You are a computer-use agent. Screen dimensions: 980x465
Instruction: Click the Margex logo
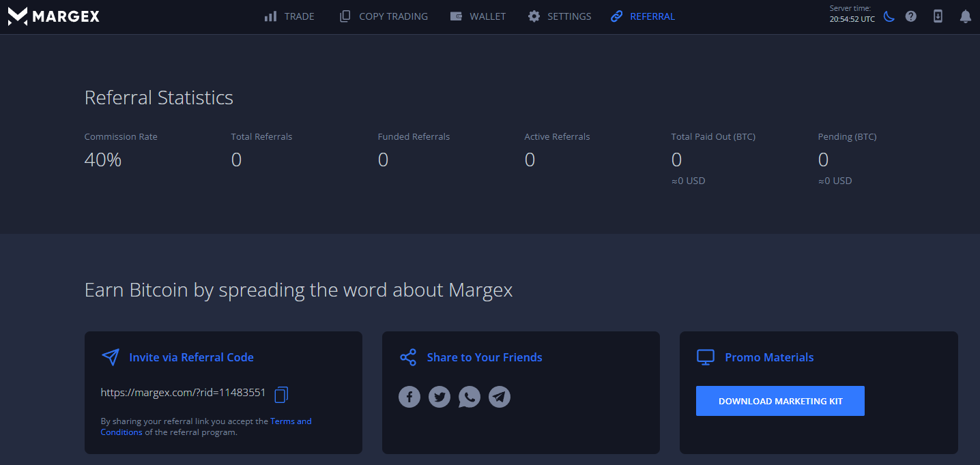click(53, 16)
